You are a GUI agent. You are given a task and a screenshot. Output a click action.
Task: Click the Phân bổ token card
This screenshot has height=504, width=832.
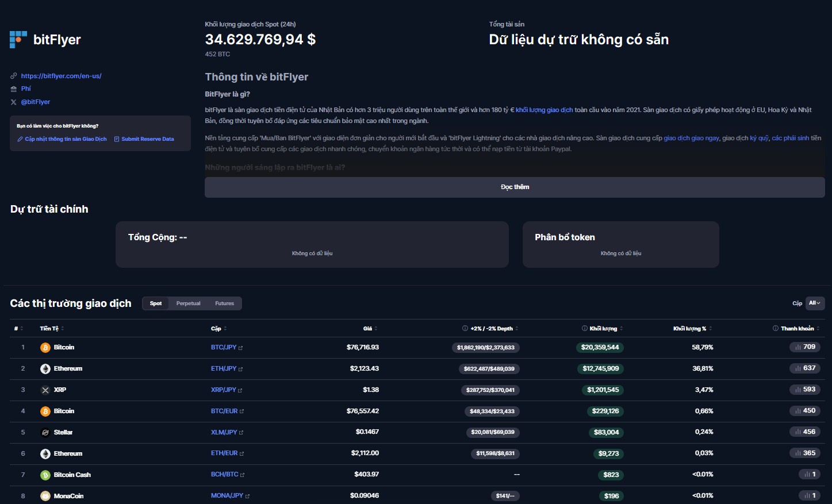click(x=621, y=245)
